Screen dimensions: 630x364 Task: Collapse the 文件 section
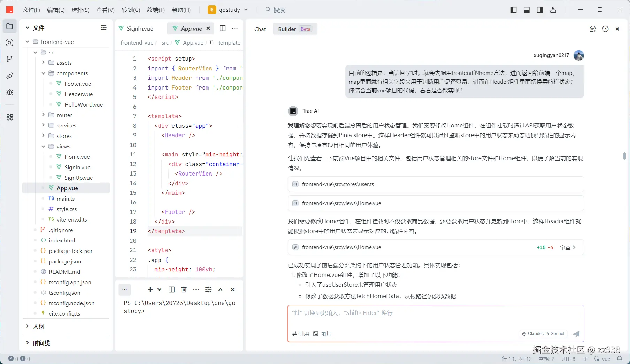(28, 28)
